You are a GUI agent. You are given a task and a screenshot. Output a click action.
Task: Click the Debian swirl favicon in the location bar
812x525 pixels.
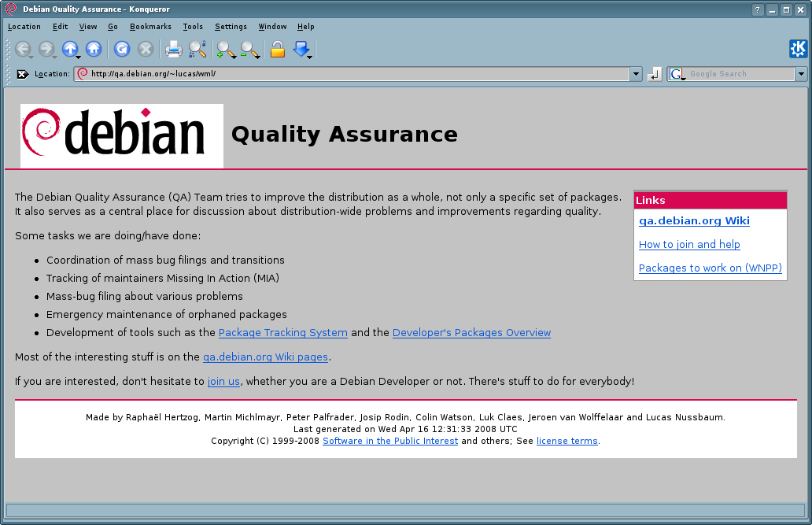click(83, 73)
